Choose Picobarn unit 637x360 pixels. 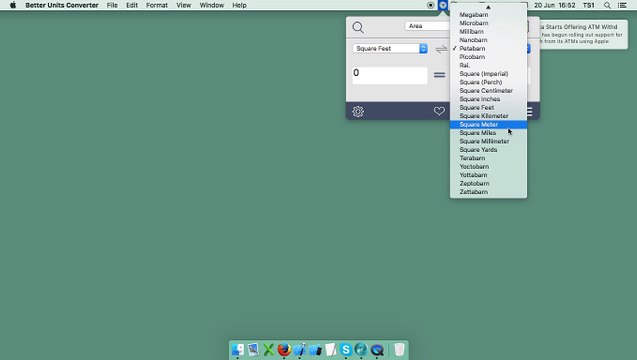pyautogui.click(x=488, y=57)
